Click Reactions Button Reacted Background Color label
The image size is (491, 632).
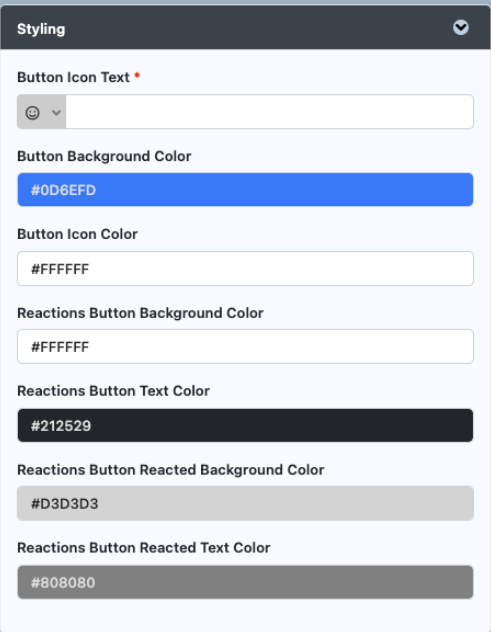[171, 470]
